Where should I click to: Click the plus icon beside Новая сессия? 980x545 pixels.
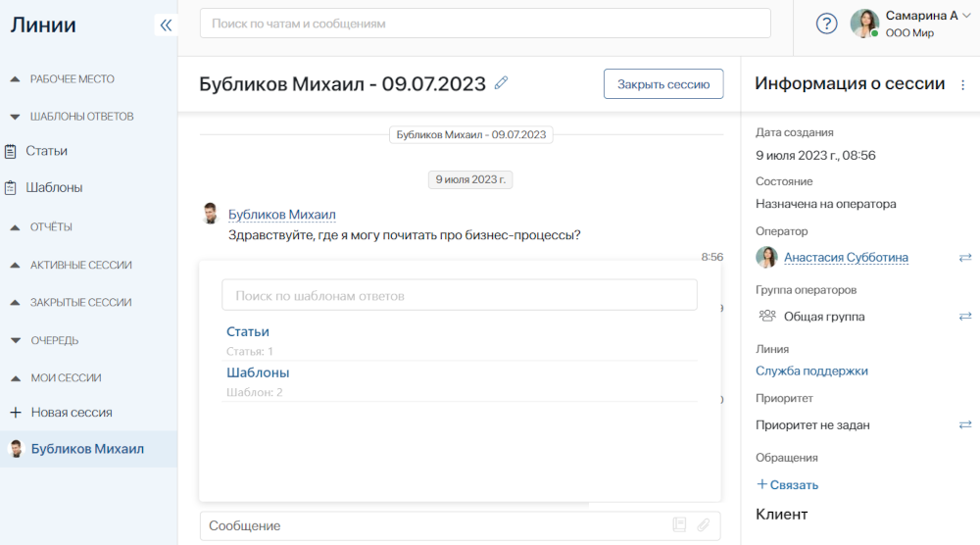coord(16,413)
